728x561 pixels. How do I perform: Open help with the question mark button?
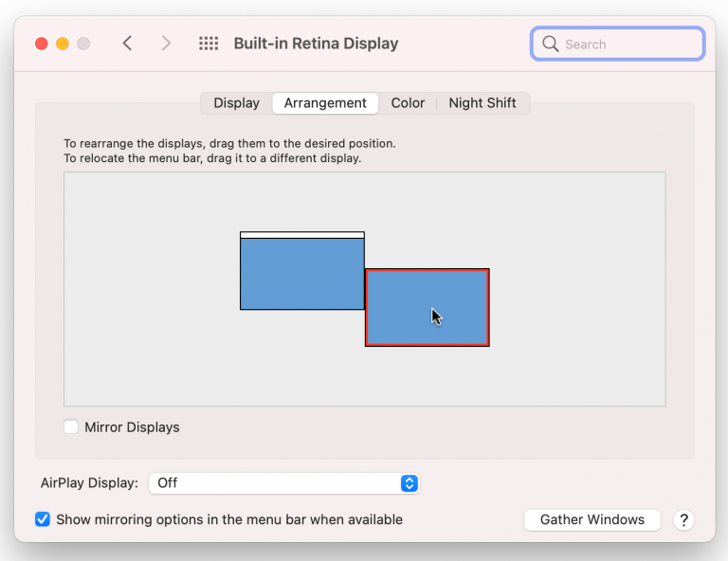coord(682,520)
